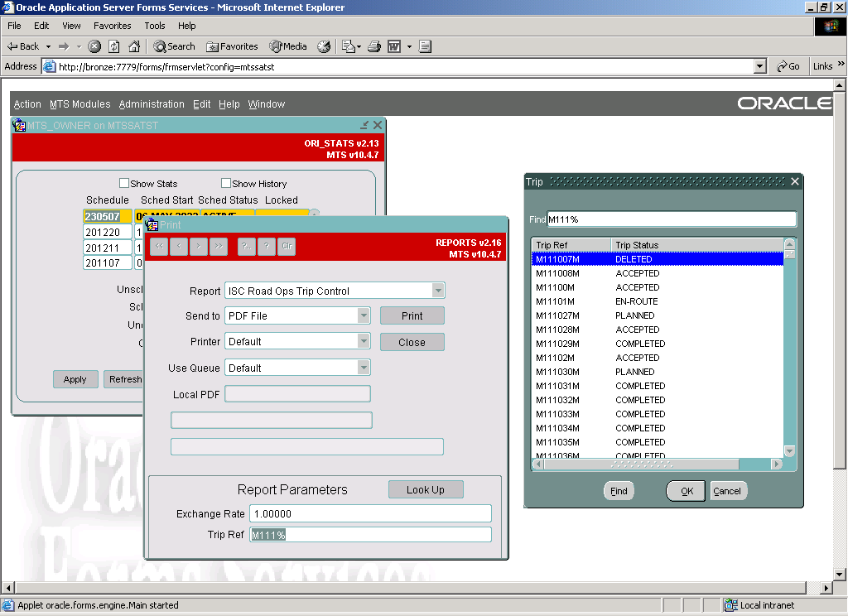Open the IE Favorites pane
The height and width of the screenshot is (616, 848).
232,46
